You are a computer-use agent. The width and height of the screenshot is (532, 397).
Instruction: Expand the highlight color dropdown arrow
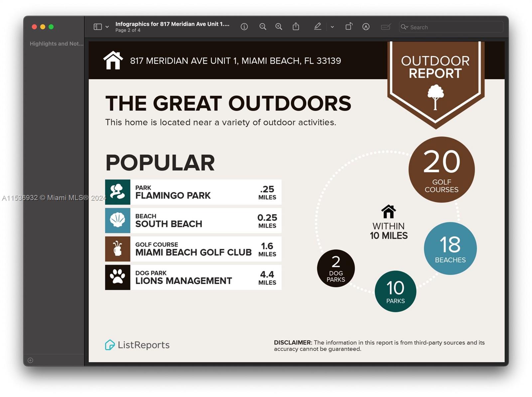[332, 27]
